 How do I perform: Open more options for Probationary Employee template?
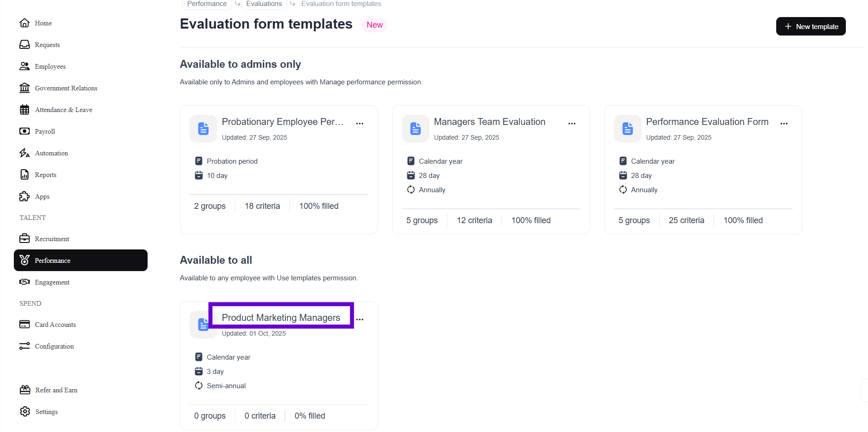[x=360, y=124]
